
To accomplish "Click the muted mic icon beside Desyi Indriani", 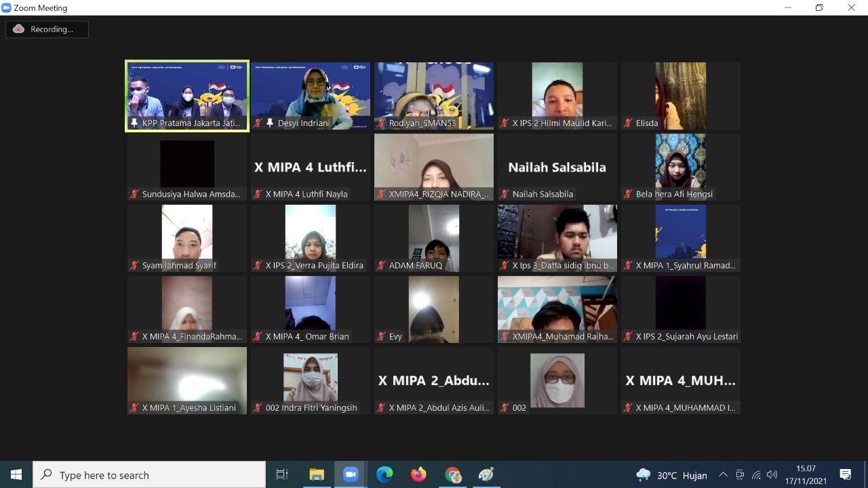I will click(258, 123).
